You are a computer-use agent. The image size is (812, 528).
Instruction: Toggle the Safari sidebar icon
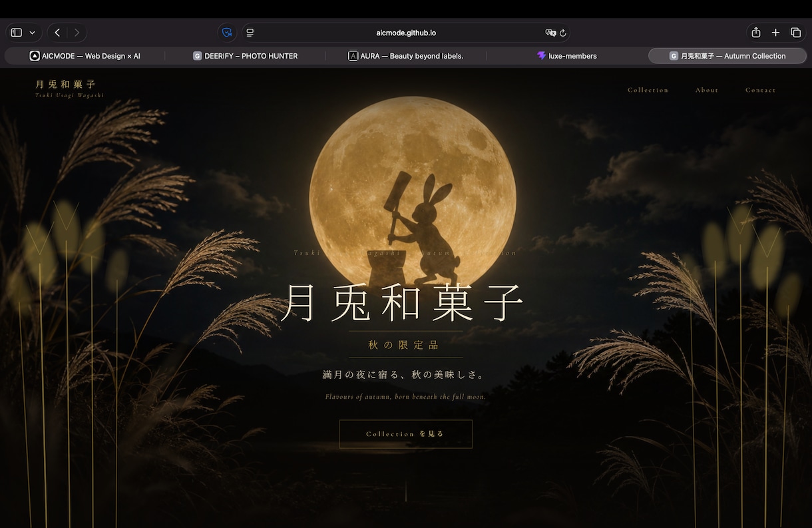point(17,33)
